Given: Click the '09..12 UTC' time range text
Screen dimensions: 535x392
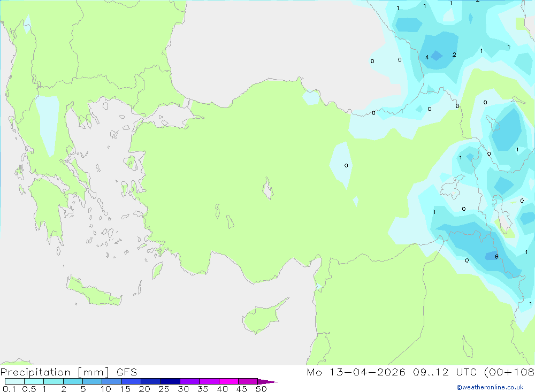Looking at the screenshot, I should 445,372.
